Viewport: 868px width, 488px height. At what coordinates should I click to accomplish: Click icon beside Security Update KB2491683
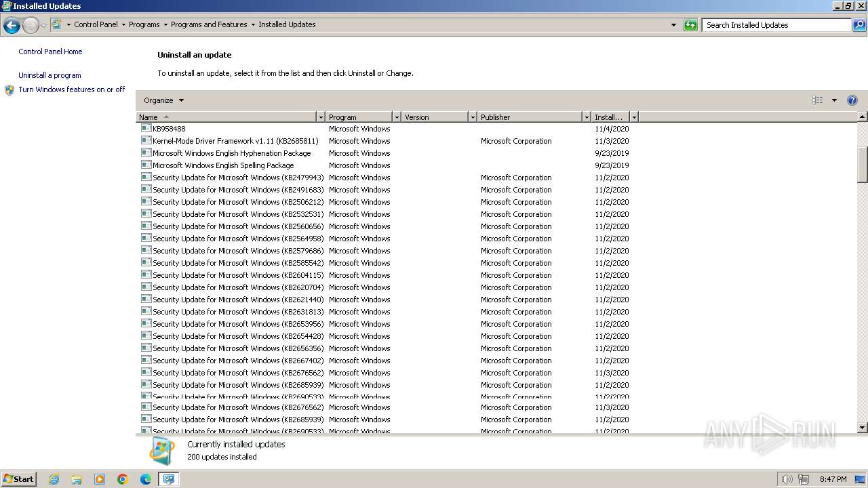[146, 189]
